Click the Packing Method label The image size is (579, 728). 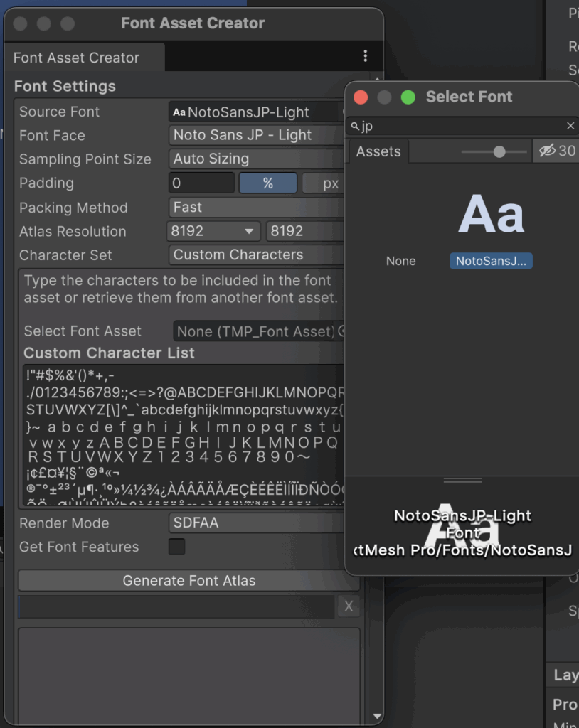click(73, 208)
